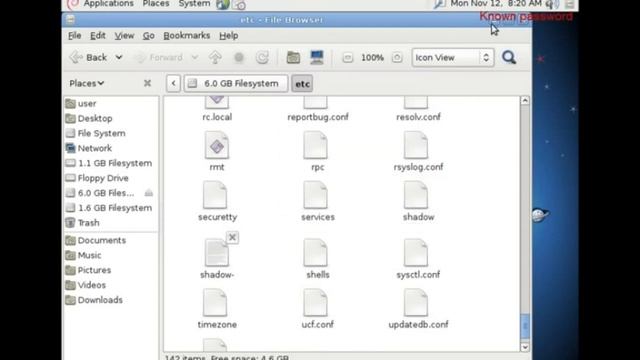640x360 pixels.
Task: Select the rsyslog.conf file icon
Action: (x=416, y=146)
